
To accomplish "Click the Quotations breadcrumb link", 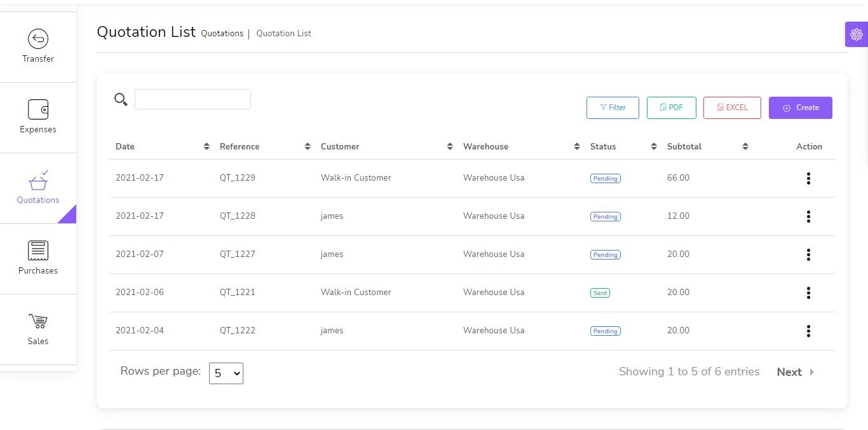I will click(222, 34).
